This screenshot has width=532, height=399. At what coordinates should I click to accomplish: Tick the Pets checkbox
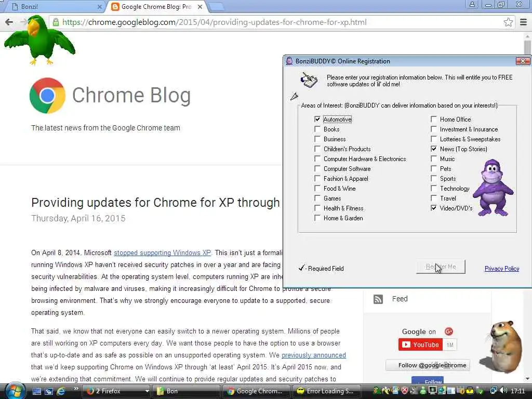pyautogui.click(x=434, y=169)
